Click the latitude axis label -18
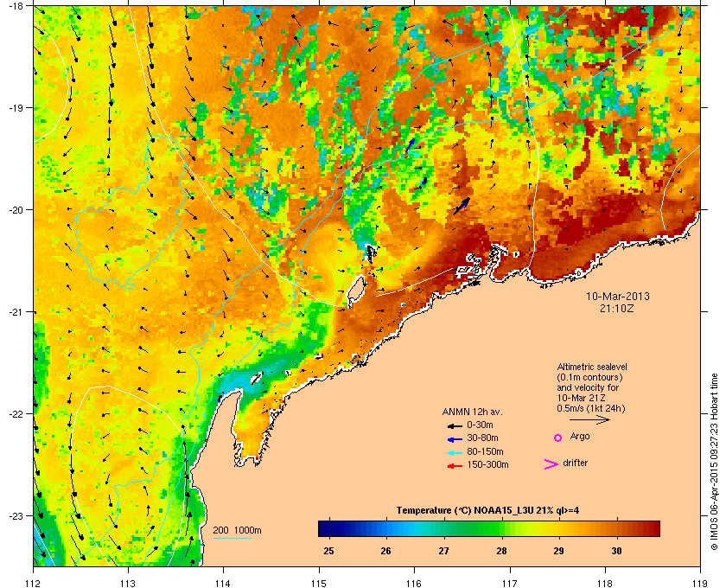The height and width of the screenshot is (588, 726). click(16, 5)
